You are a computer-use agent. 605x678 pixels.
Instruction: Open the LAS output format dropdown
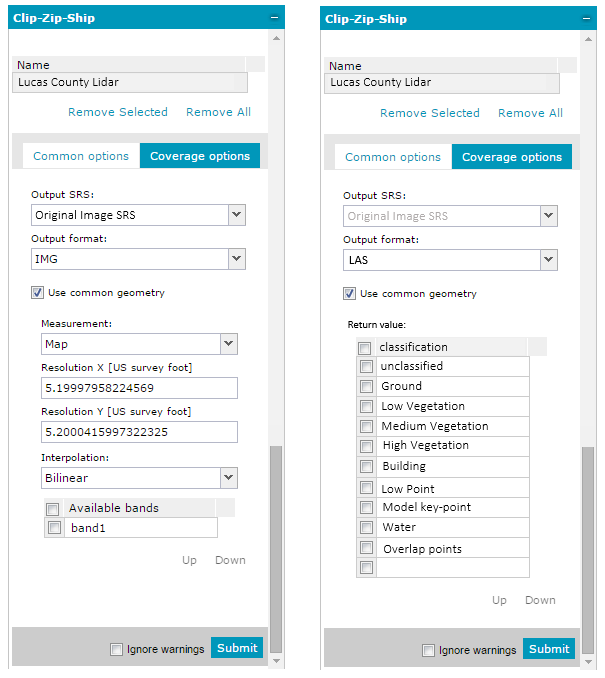[548, 260]
